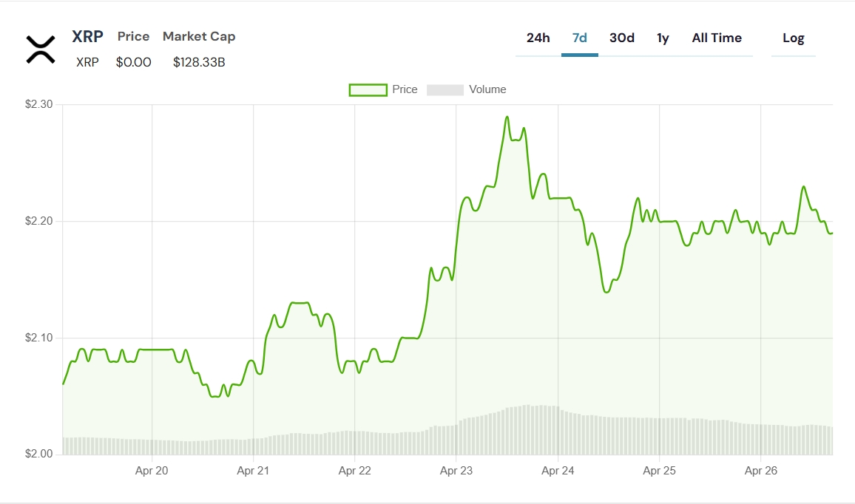855x504 pixels.
Task: Click the gray Volume legend swatch
Action: tap(445, 90)
